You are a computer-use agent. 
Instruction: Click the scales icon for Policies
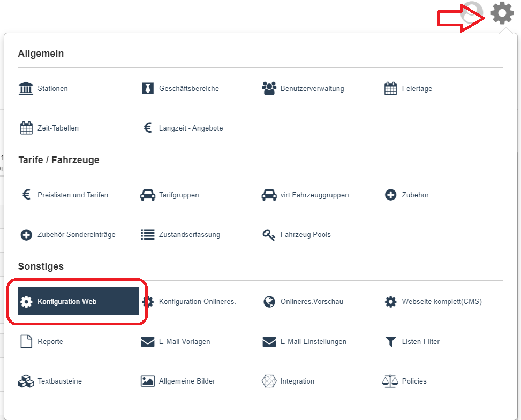click(x=390, y=381)
